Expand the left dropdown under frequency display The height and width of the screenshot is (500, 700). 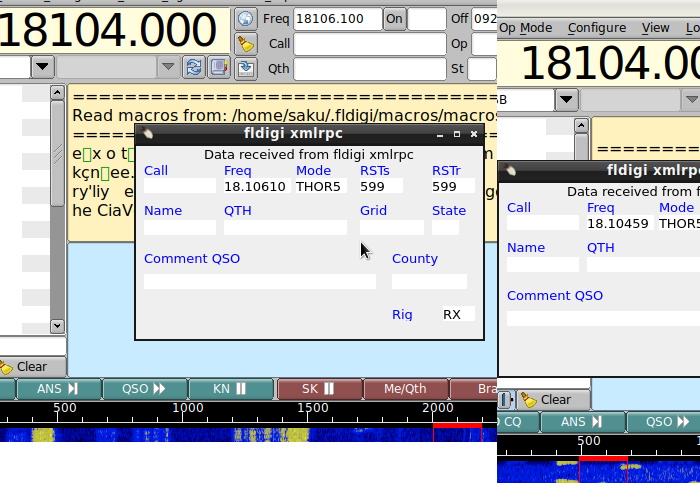[x=42, y=67]
